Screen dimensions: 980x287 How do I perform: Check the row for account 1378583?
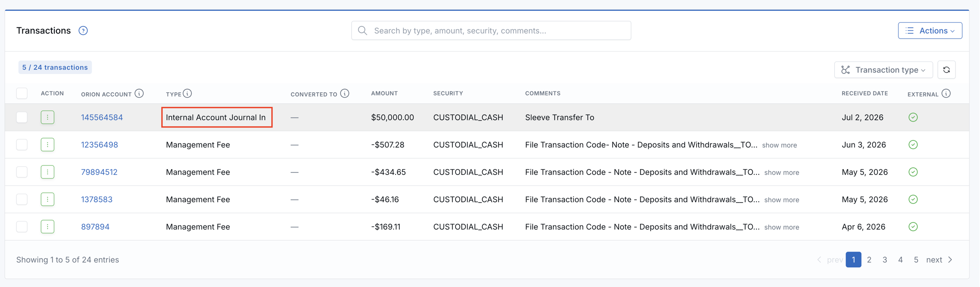click(22, 200)
